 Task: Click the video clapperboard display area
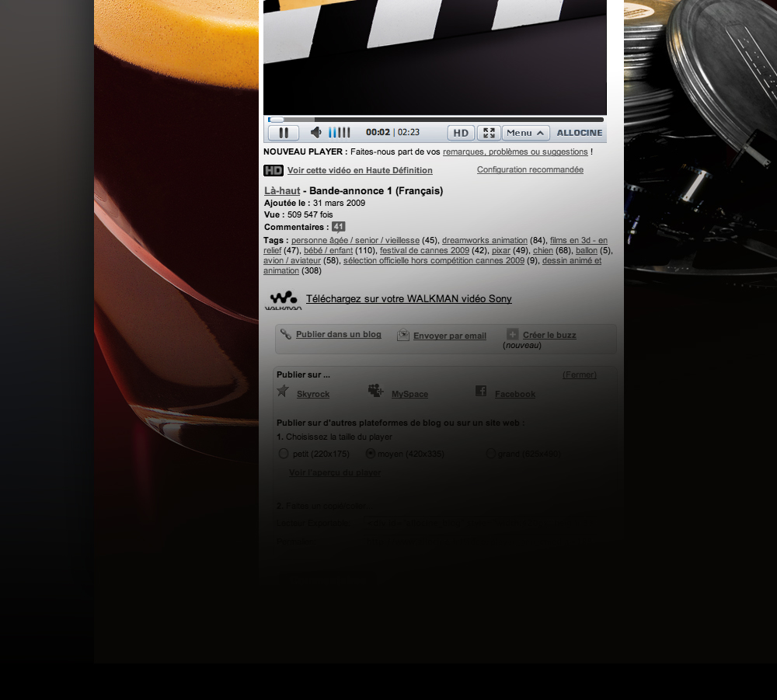(x=435, y=57)
